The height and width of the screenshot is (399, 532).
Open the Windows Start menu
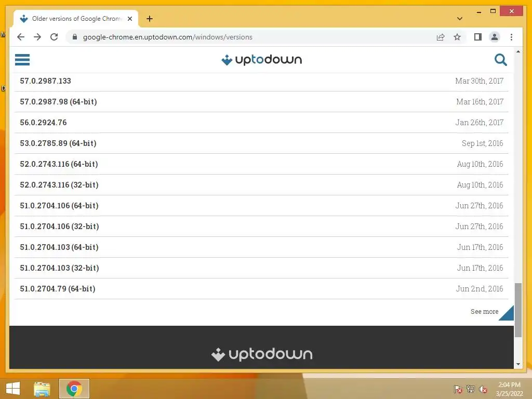[13, 389]
